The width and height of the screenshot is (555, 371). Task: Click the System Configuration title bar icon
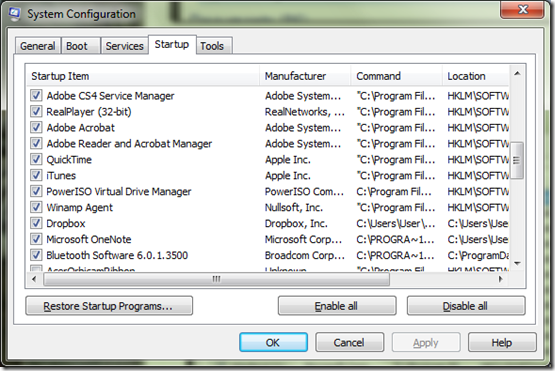pos(15,13)
